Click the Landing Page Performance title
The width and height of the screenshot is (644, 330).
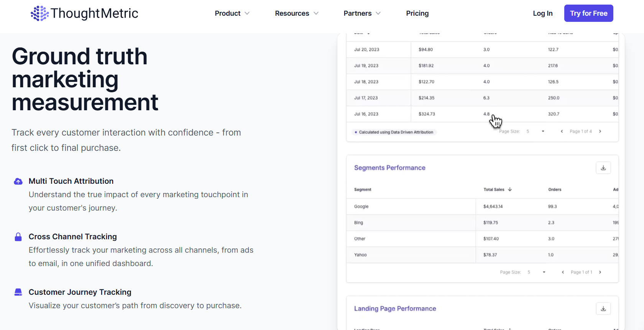395,309
